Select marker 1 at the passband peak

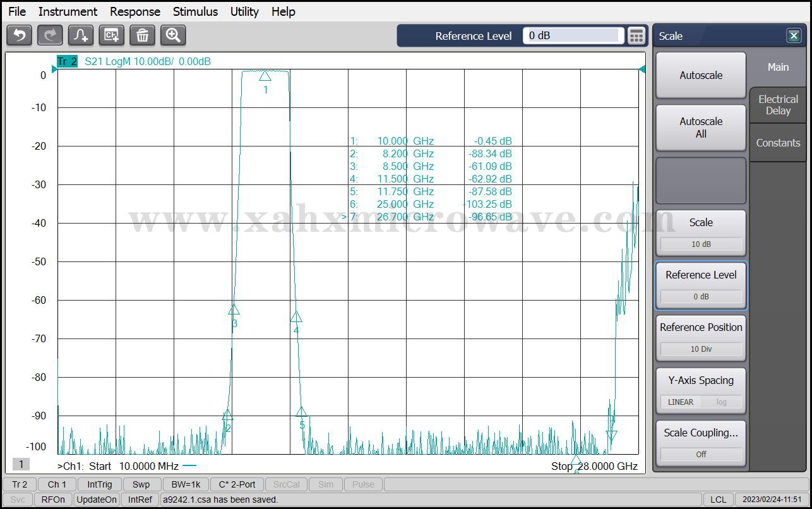pyautogui.click(x=265, y=76)
